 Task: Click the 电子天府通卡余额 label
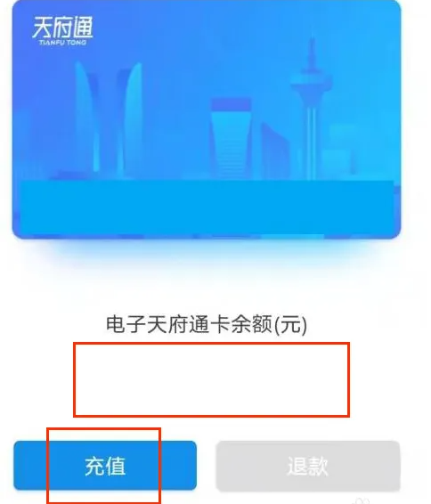point(190,323)
